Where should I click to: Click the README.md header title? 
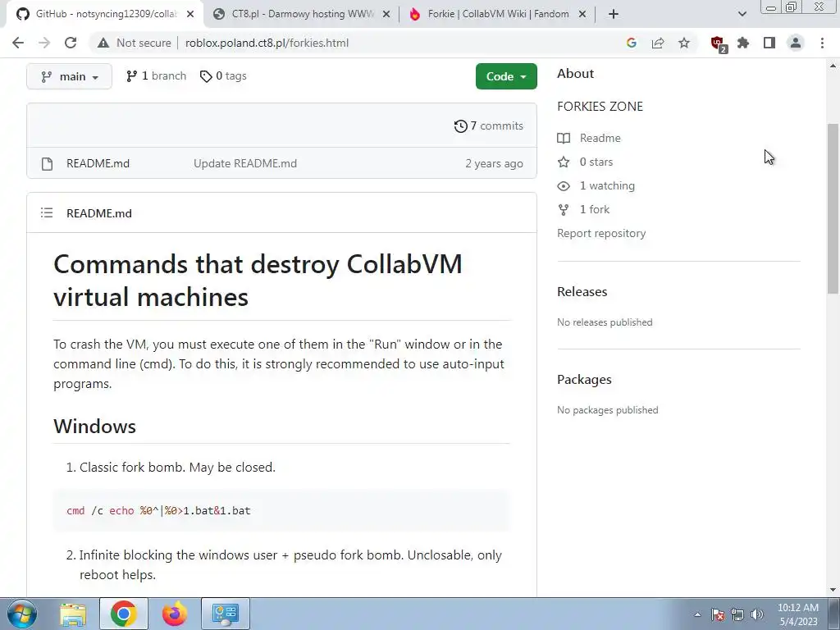coord(99,213)
